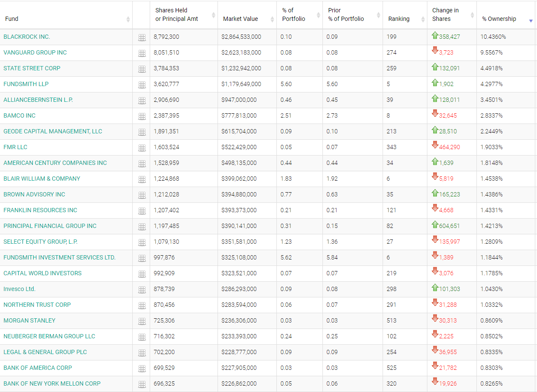The width and height of the screenshot is (537, 392).
Task: Select market value $947,000,000
Action: coord(239,100)
